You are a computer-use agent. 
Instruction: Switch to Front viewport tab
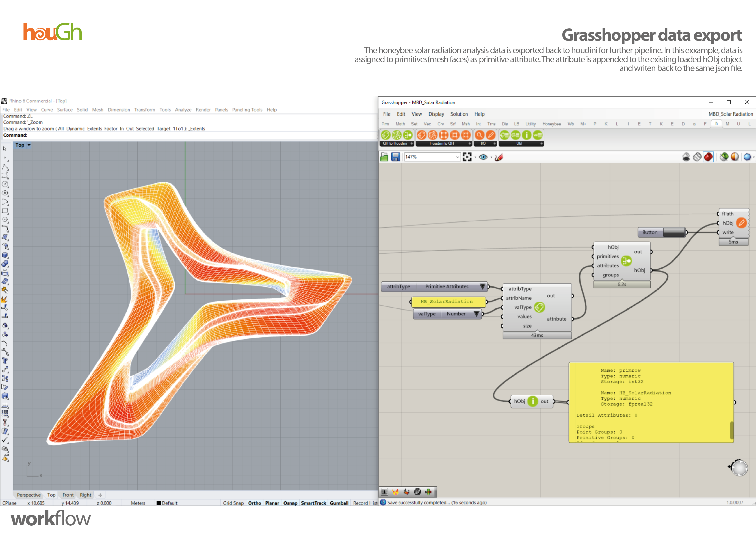coord(68,495)
